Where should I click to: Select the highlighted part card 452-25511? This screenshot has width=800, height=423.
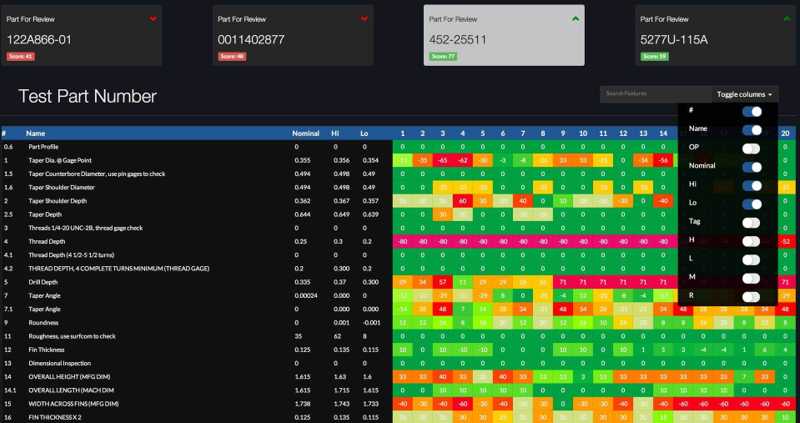[504, 36]
